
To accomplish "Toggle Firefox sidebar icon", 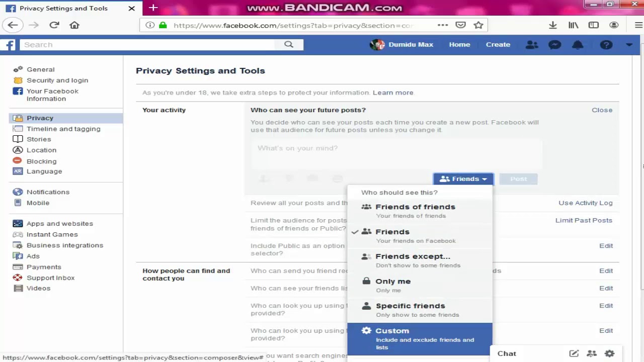I will [x=594, y=25].
